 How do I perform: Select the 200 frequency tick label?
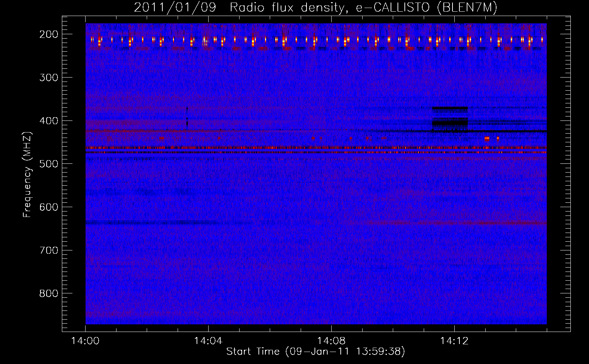pyautogui.click(x=48, y=34)
